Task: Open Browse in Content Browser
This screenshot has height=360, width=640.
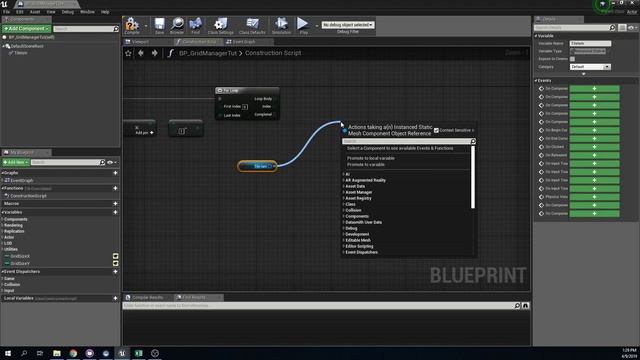Action: pos(177,25)
